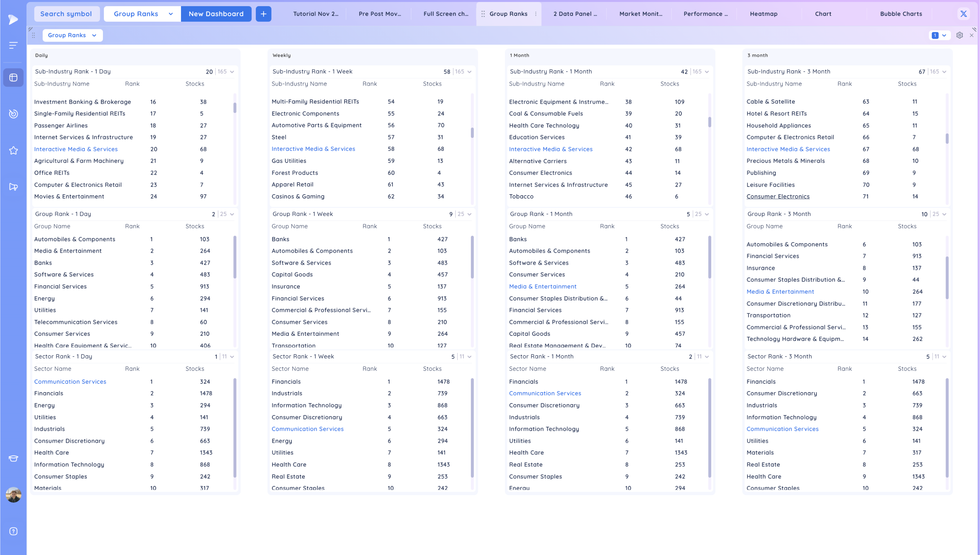Image resolution: width=980 pixels, height=555 pixels.
Task: Click the Search symbol field
Action: (x=66, y=14)
